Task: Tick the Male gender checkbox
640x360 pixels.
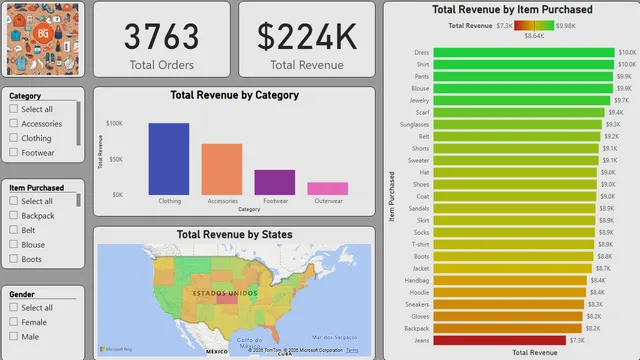Action: pos(13,336)
